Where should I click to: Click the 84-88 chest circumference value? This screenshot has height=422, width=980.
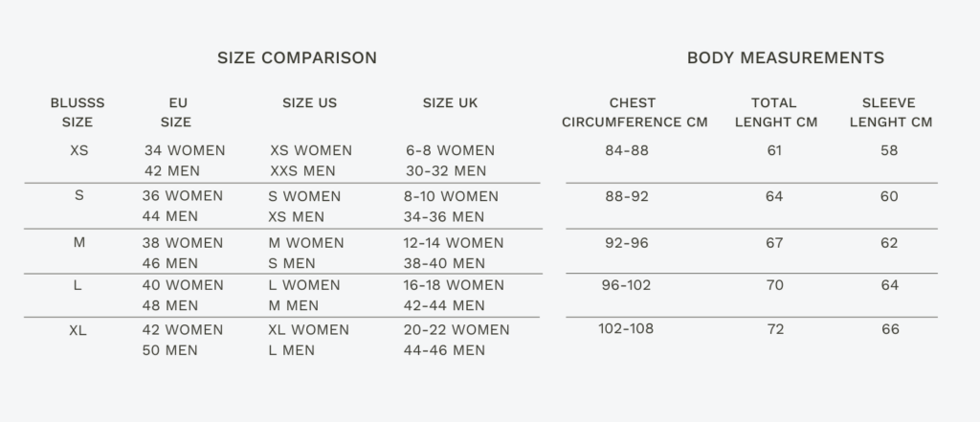coord(627,150)
